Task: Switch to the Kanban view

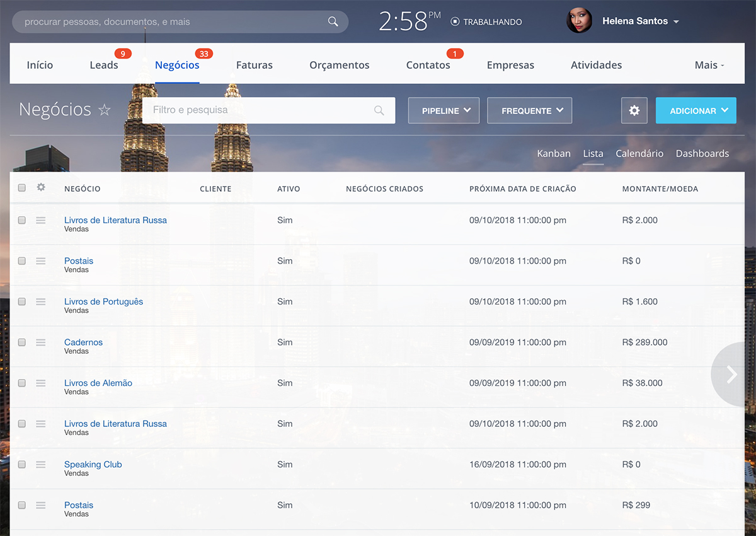Action: pos(553,153)
